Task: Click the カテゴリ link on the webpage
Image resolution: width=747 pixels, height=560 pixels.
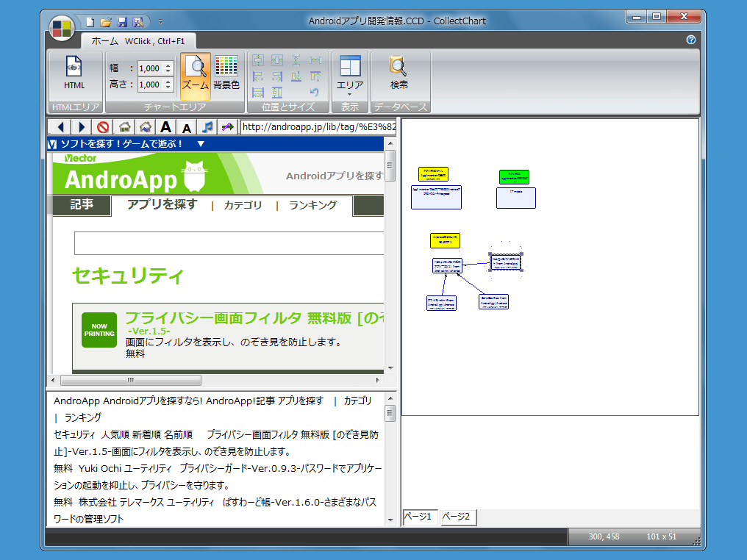Action: click(x=243, y=205)
